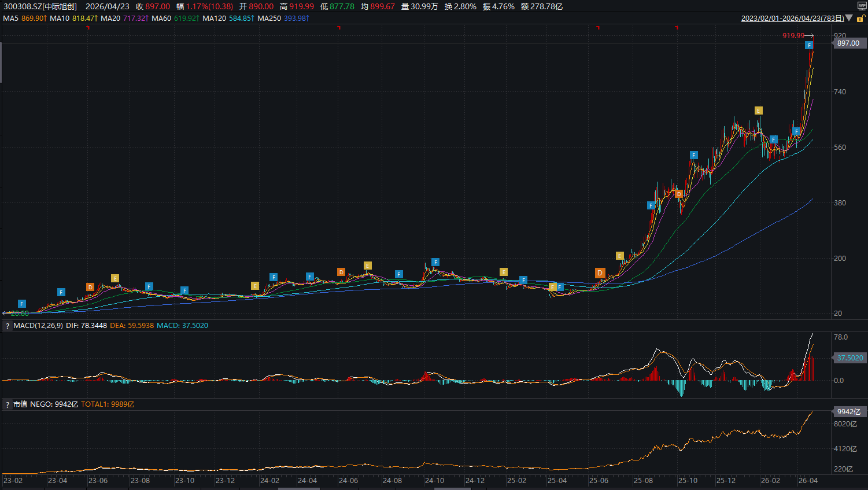Select the MACD(12,26,9) indicator label

pyautogui.click(x=38, y=326)
